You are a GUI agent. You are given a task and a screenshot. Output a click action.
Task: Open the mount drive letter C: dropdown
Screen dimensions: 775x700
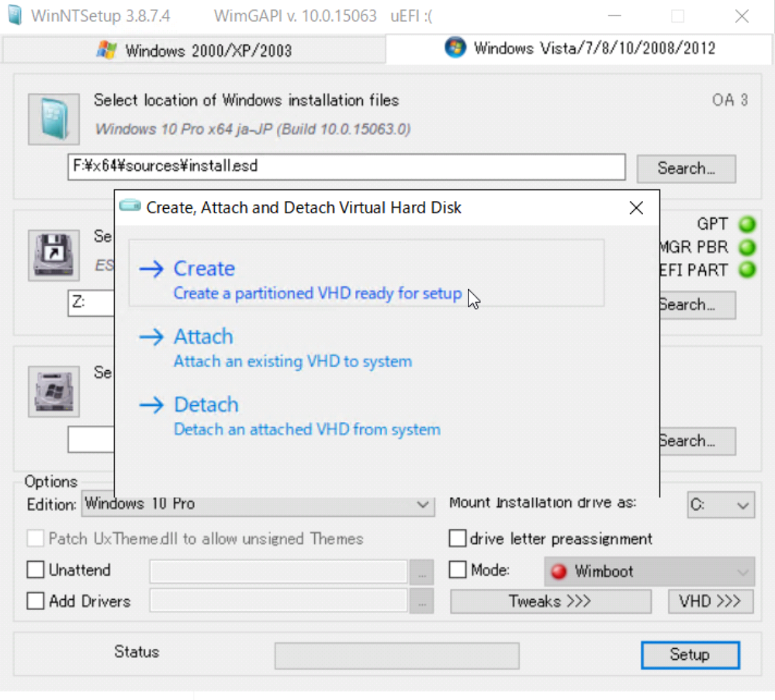coord(721,504)
